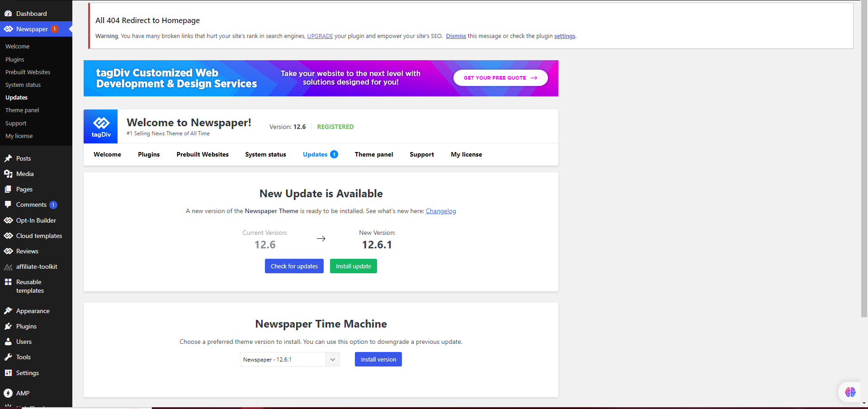Click the "Welcome to Newspaper!" title
The image size is (868, 409).
coord(189,123)
